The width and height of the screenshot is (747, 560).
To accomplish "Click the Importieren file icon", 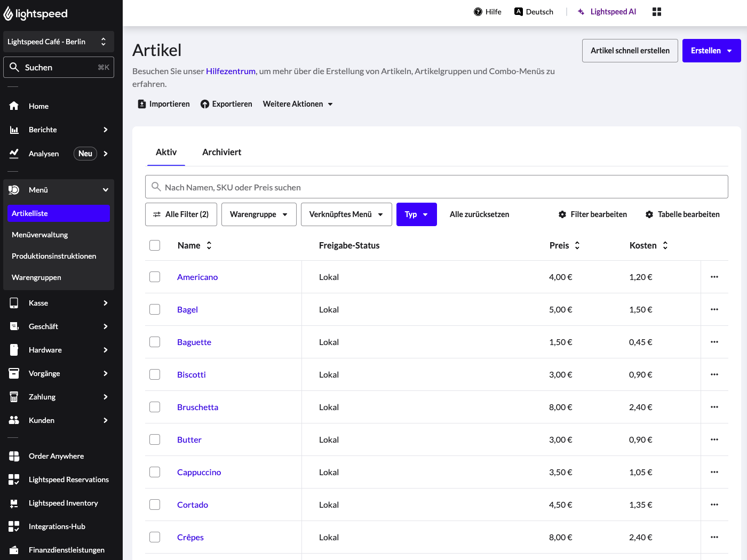I will (142, 104).
